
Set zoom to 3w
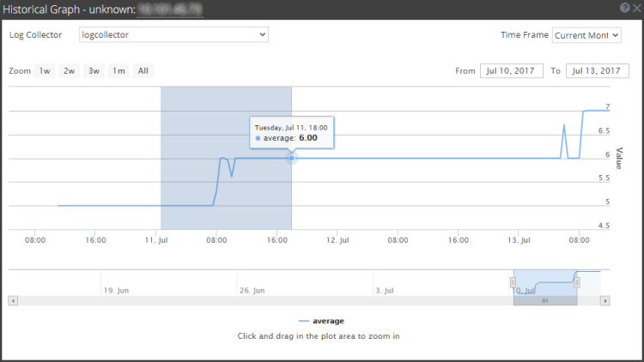point(94,71)
